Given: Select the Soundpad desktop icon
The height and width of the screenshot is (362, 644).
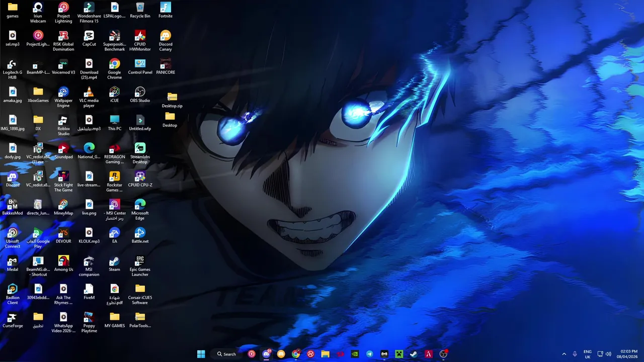Looking at the screenshot, I should click(x=63, y=151).
